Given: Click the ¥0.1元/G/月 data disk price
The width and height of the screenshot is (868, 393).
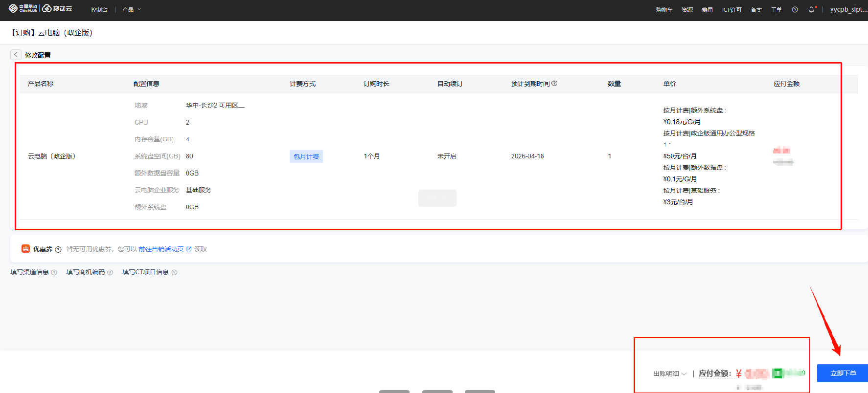Looking at the screenshot, I should 680,179.
